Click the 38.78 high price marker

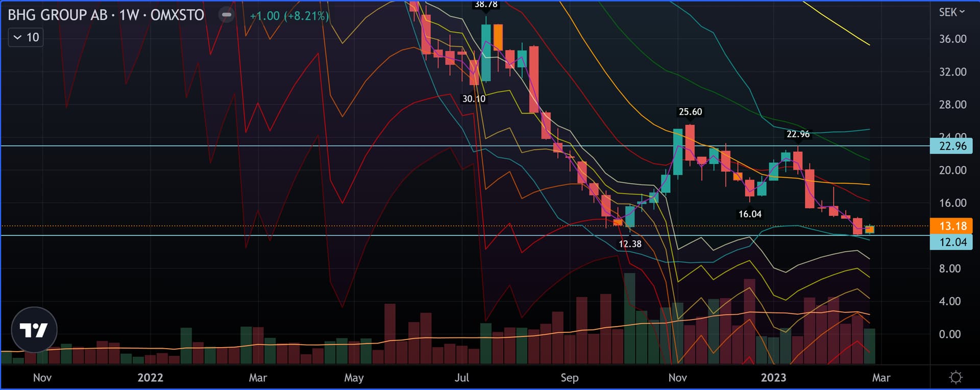pyautogui.click(x=486, y=5)
